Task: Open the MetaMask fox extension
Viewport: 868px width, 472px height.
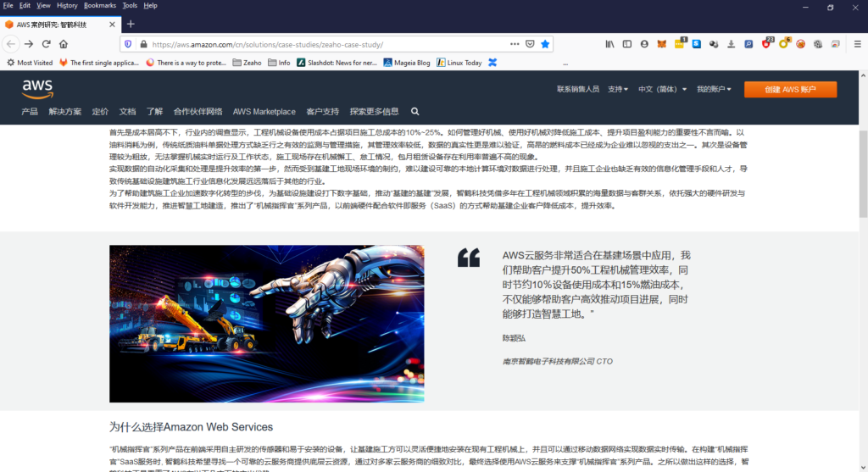Action: coord(661,44)
